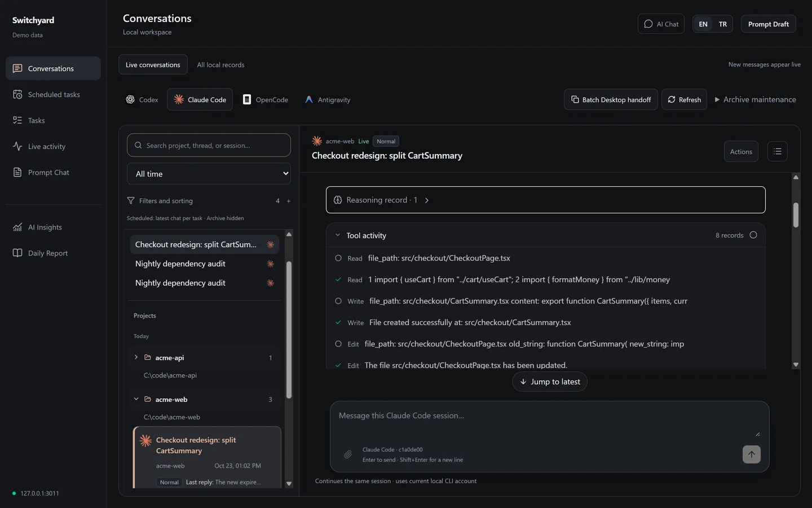The width and height of the screenshot is (812, 508).
Task: Click the plus icon beside Filters and sorting
Action: pyautogui.click(x=289, y=201)
